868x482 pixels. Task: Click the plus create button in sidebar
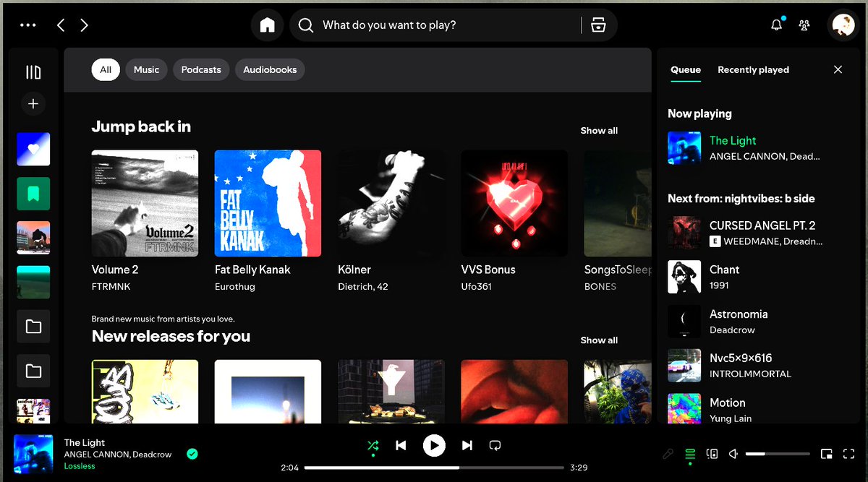click(33, 104)
